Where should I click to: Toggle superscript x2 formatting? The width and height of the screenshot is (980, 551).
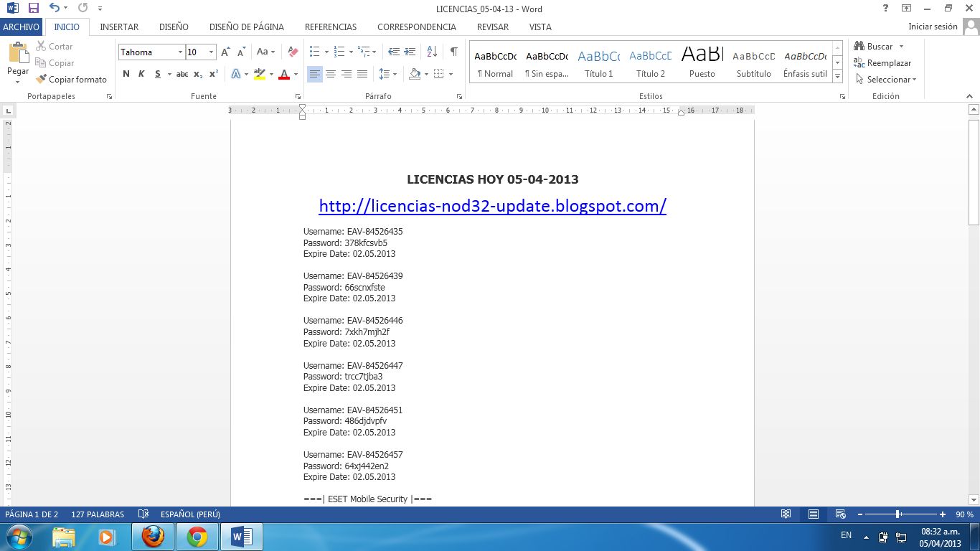(x=214, y=74)
